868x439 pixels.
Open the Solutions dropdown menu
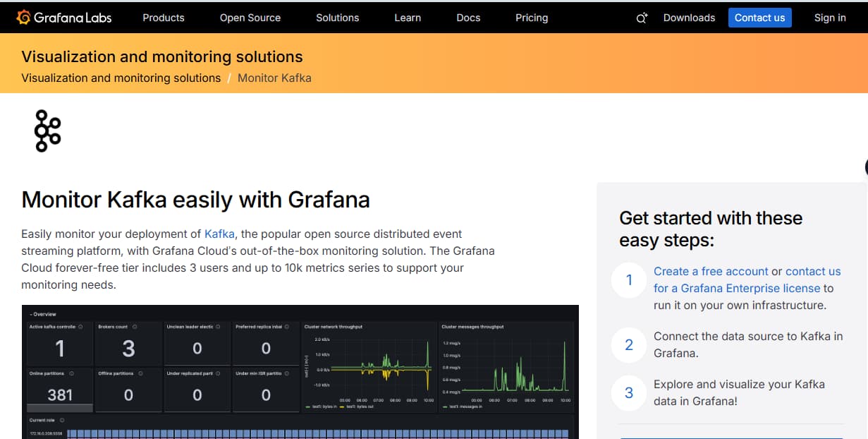pyautogui.click(x=337, y=18)
